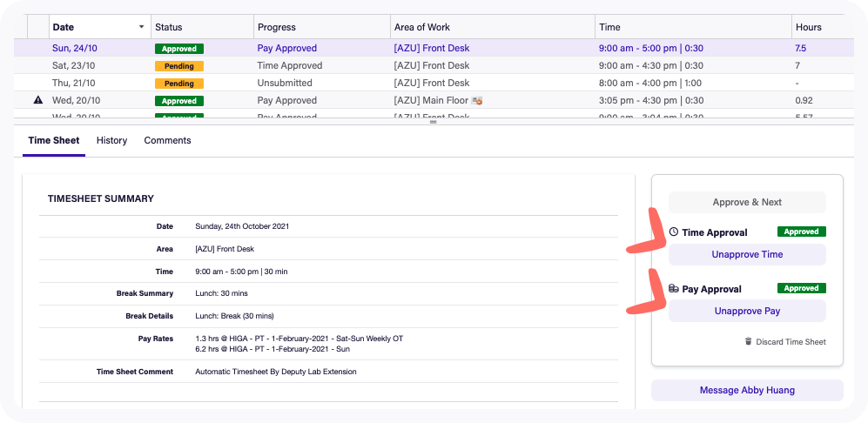Click the trash icon for Discard Time Sheet

[x=749, y=341]
